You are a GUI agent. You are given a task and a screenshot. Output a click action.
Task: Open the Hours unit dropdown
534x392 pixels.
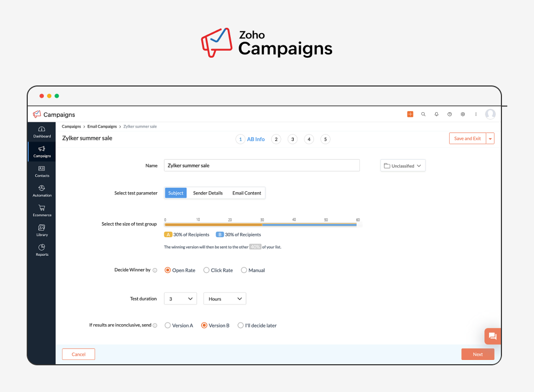[225, 299]
